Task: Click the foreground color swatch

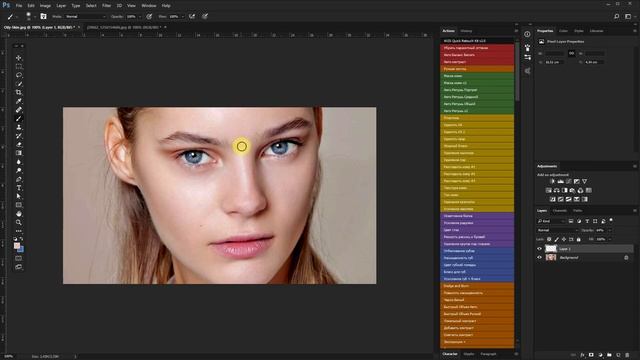Action: 17,246
